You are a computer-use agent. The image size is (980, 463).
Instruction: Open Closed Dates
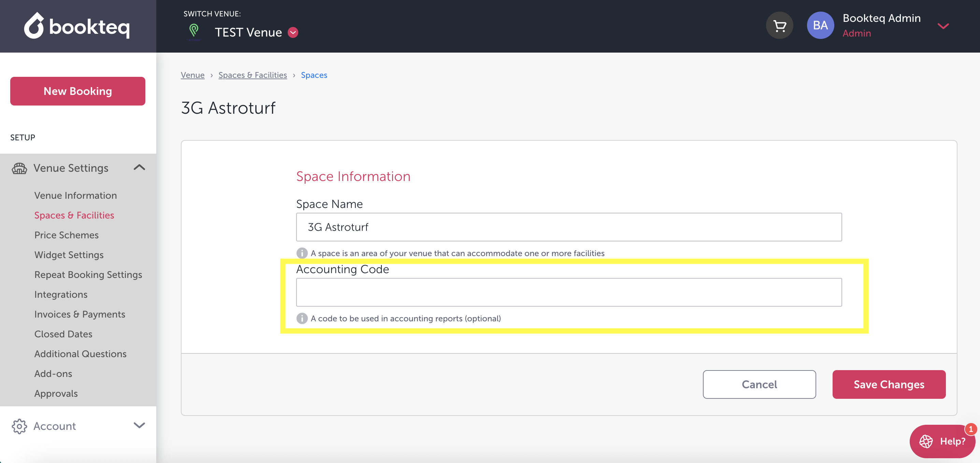63,334
